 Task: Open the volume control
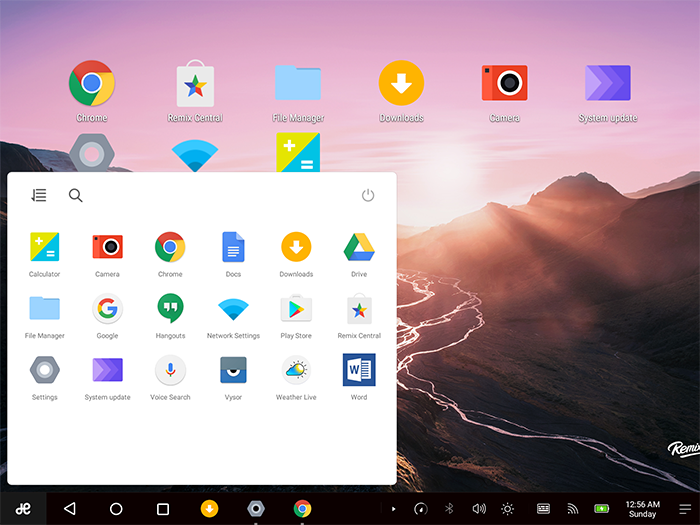[479, 508]
